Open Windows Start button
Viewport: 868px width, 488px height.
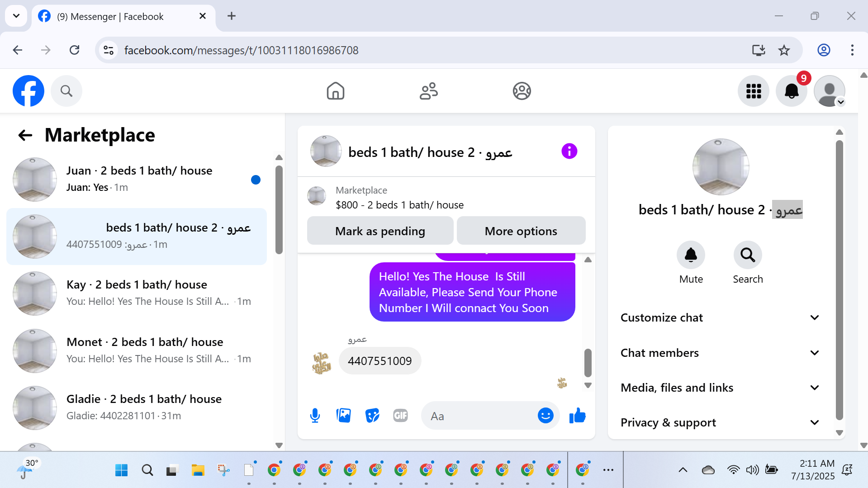point(121,470)
